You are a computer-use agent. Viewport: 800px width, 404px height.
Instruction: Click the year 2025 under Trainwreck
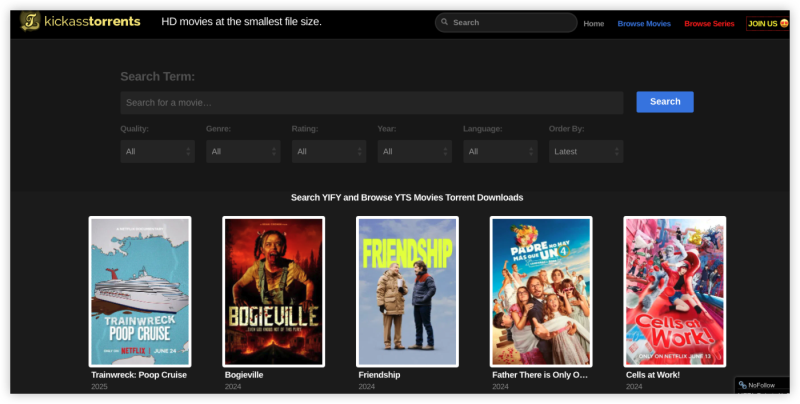[99, 387]
